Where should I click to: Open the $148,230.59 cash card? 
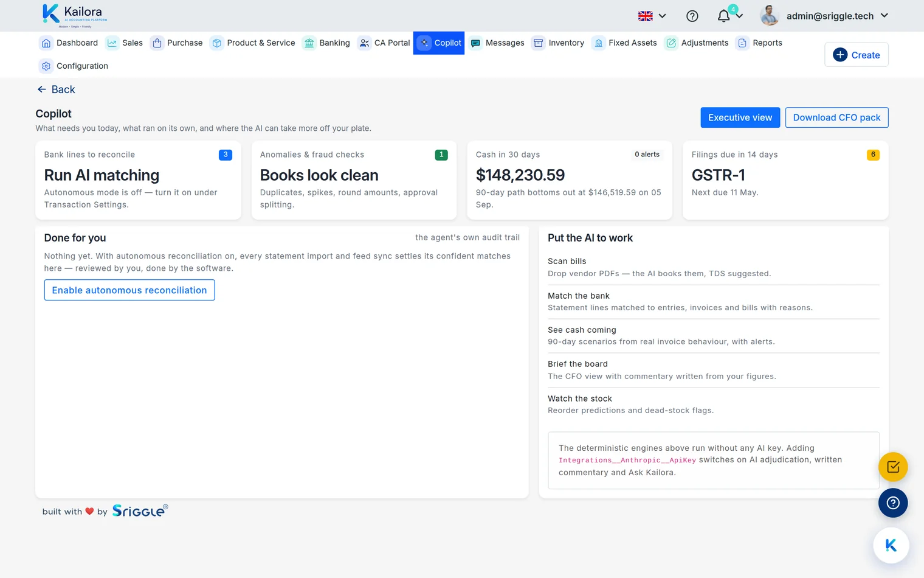coord(570,180)
